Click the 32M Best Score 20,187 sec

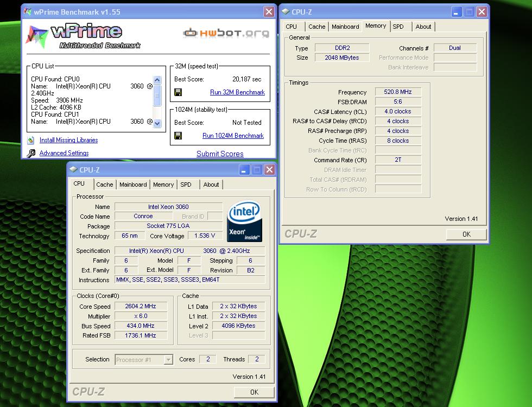[x=247, y=79]
